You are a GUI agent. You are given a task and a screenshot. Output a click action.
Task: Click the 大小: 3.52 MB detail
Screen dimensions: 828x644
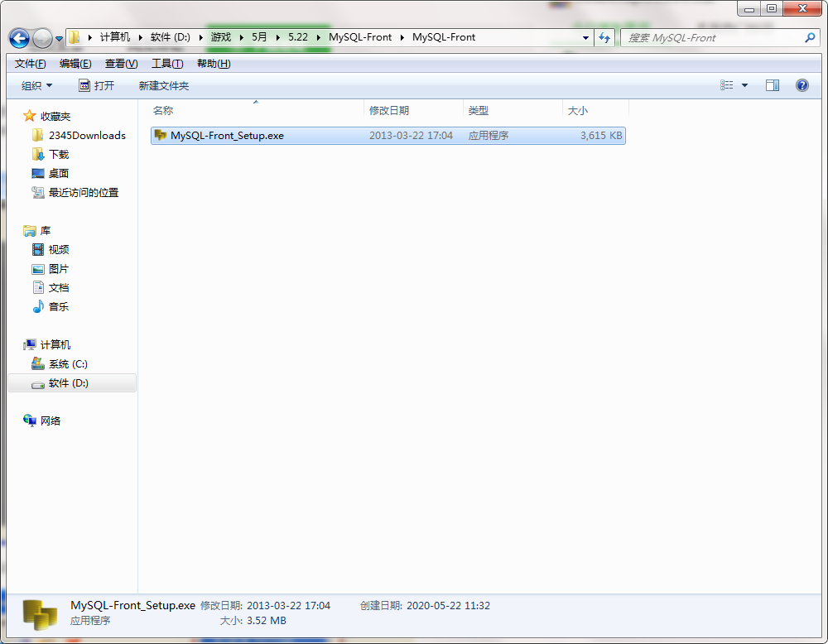[253, 621]
